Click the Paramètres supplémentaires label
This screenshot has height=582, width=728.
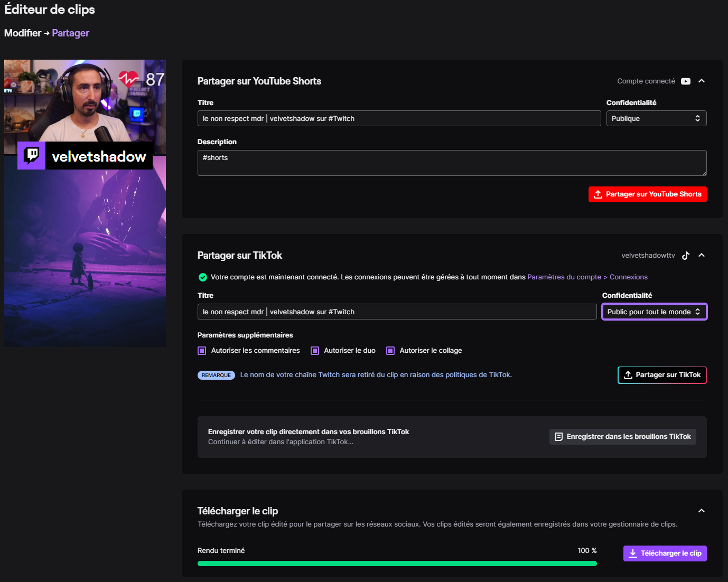pyautogui.click(x=245, y=335)
